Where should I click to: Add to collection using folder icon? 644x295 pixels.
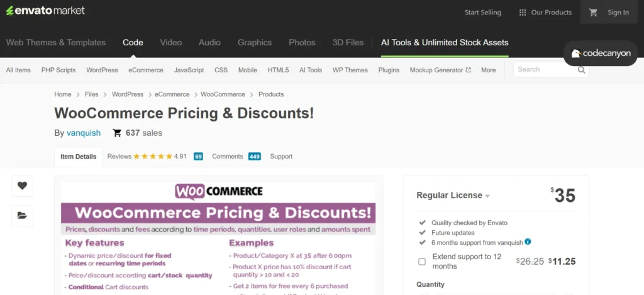[22, 215]
